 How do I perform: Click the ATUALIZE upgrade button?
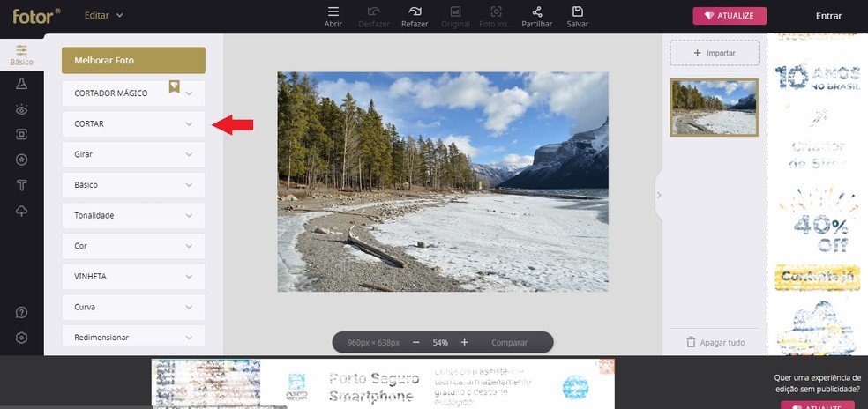coord(730,16)
